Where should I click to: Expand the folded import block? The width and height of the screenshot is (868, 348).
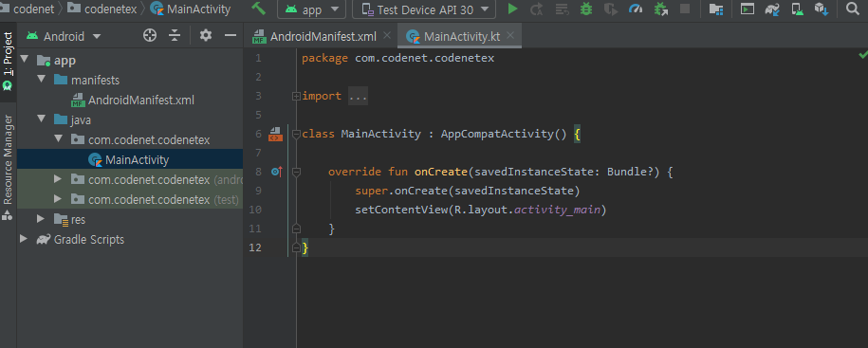coord(296,96)
